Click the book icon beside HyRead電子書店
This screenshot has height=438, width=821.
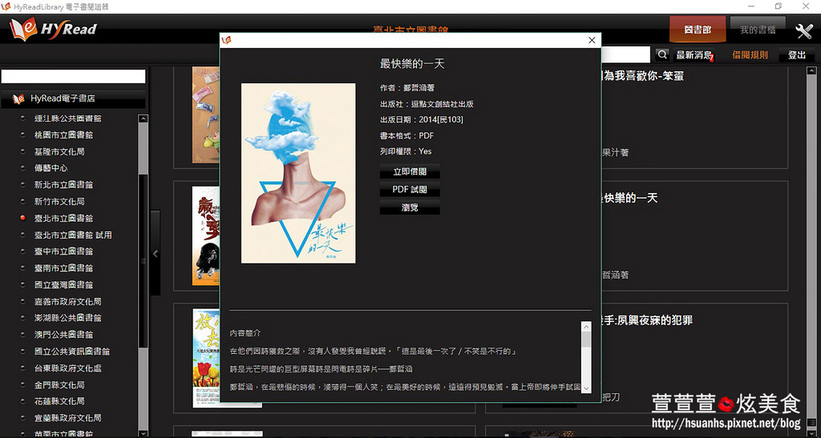(17, 99)
